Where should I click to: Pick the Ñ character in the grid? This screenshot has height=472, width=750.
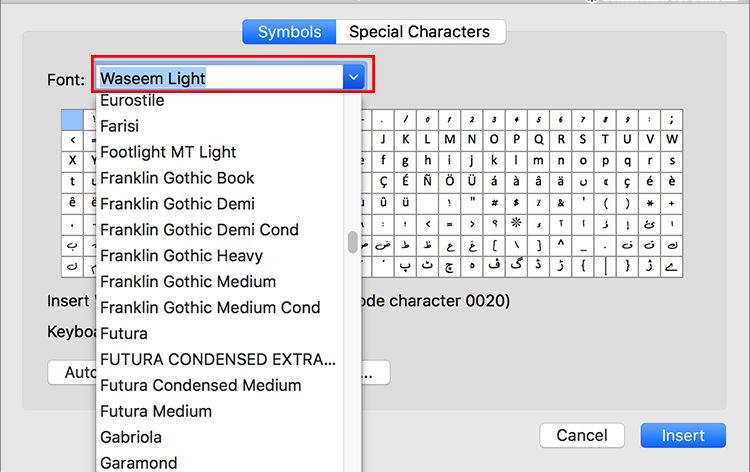428,181
